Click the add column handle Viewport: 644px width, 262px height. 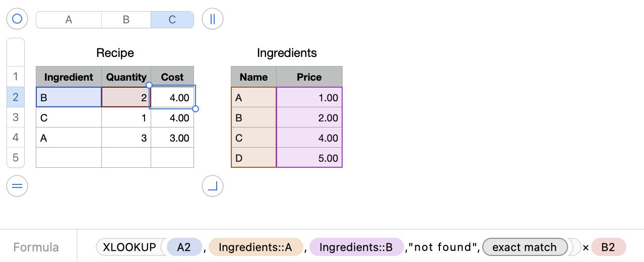(x=212, y=19)
